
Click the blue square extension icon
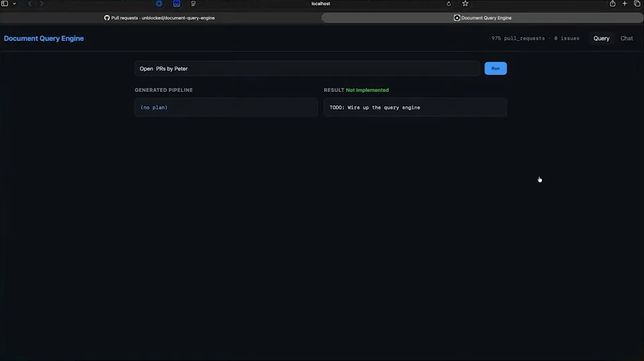176,4
